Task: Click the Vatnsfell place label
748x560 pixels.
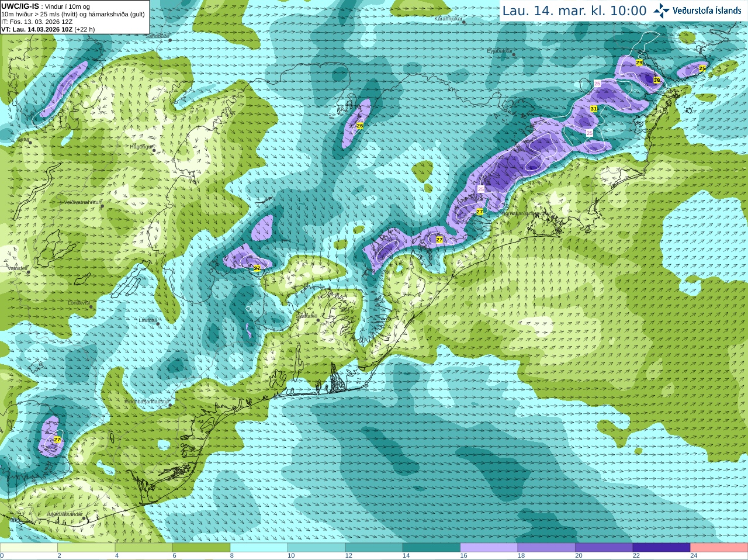Action: (x=17, y=268)
